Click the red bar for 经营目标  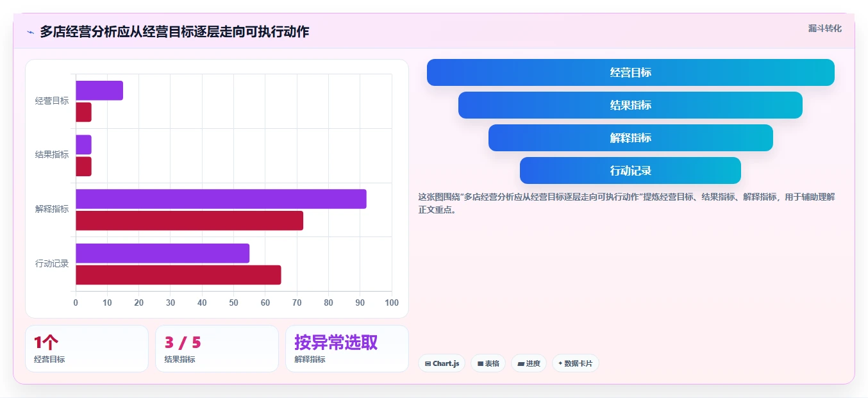[x=83, y=112]
